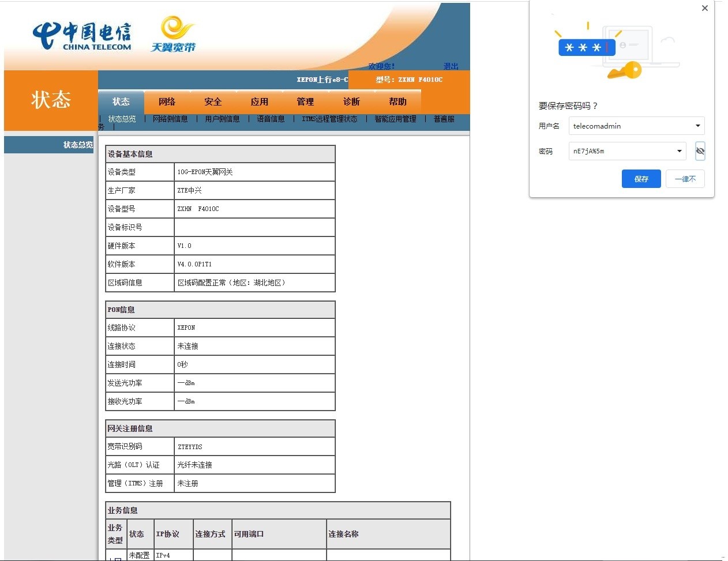This screenshot has height=561, width=728.
Task: Click the password text field
Action: point(620,151)
